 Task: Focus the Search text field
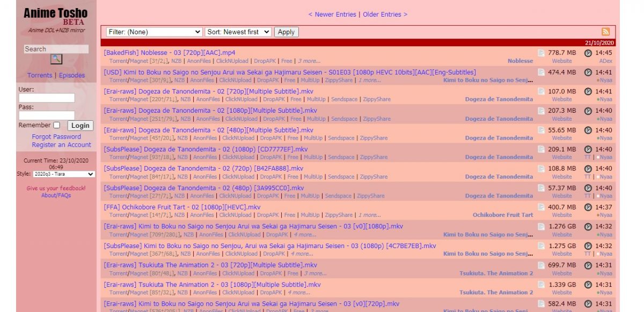[56, 49]
